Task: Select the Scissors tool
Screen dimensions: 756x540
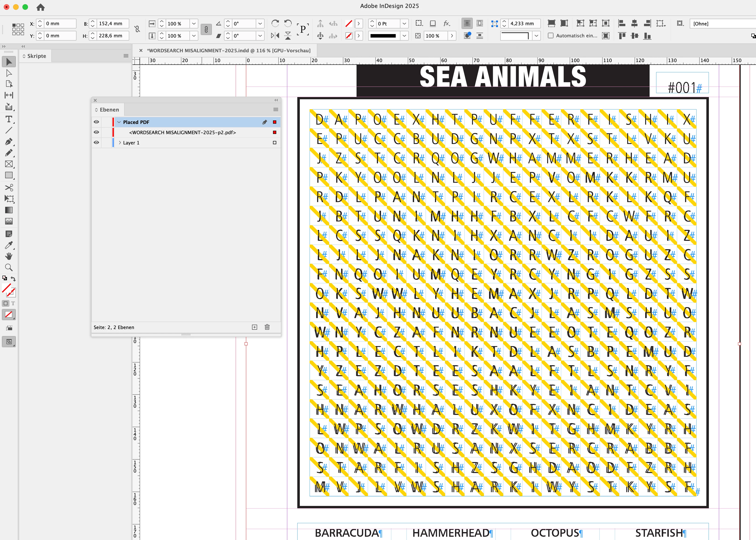Action: [9, 188]
